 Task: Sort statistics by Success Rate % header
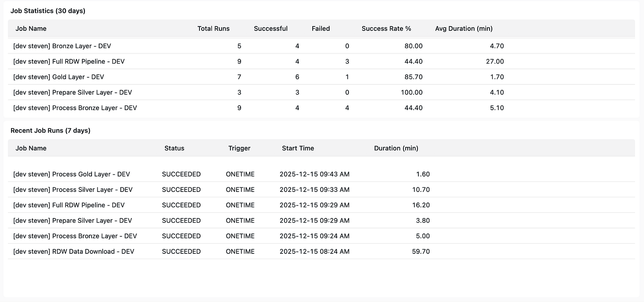point(387,28)
